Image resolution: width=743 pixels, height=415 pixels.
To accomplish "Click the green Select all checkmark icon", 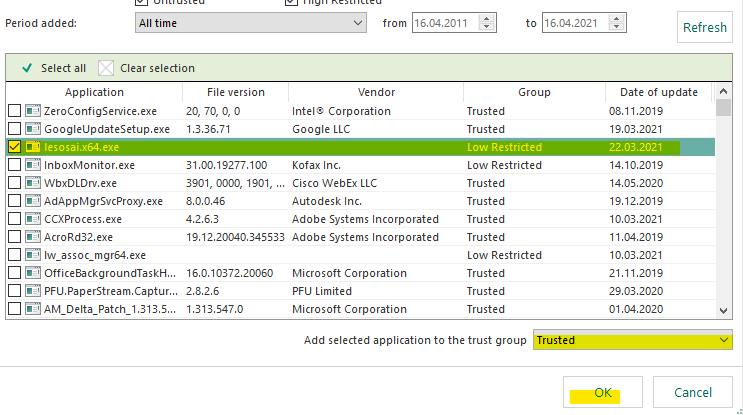I will [27, 68].
